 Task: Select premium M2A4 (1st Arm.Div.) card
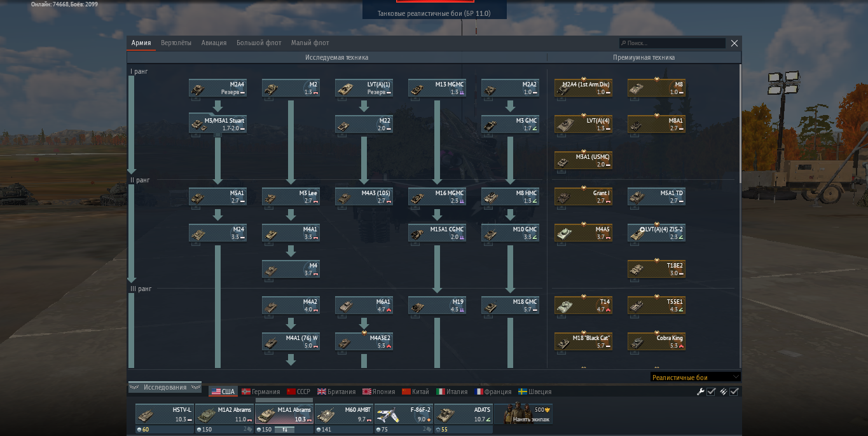click(583, 88)
